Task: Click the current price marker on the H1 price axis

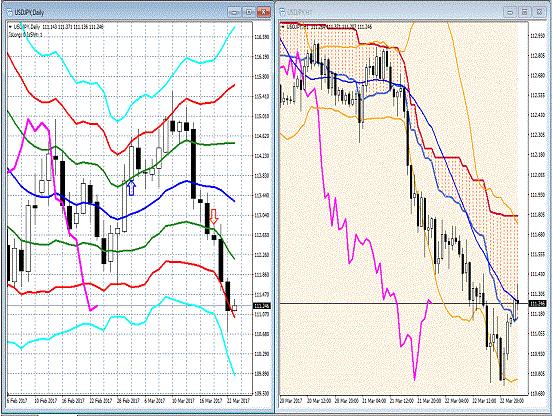Action: click(537, 303)
